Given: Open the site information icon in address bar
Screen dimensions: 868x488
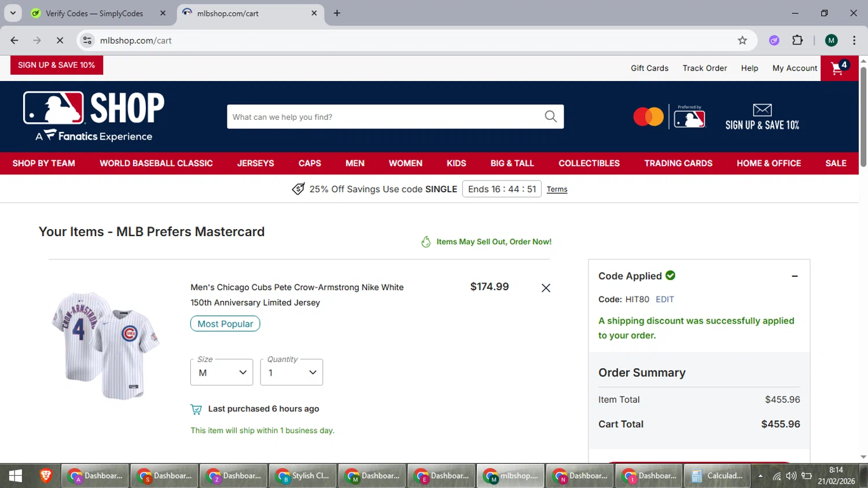Looking at the screenshot, I should click(87, 40).
